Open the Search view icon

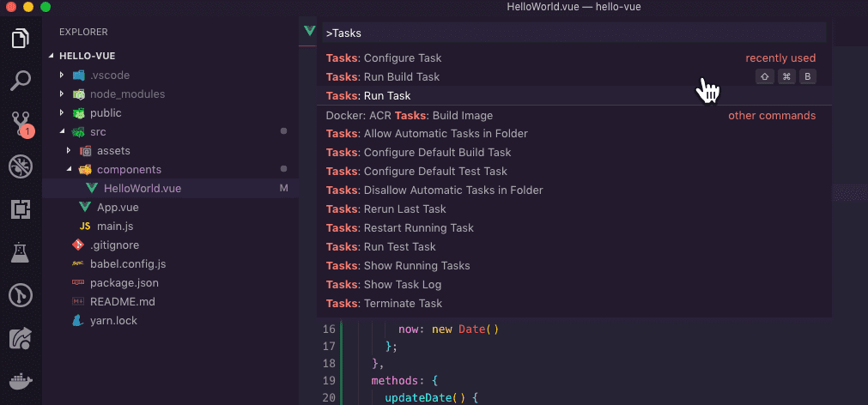click(x=21, y=82)
